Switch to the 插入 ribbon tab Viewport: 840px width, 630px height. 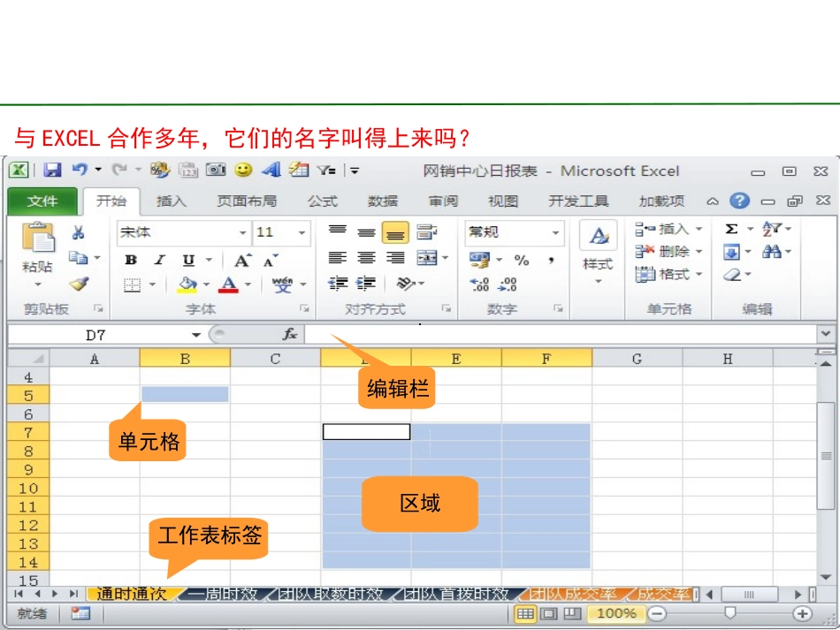tap(172, 201)
